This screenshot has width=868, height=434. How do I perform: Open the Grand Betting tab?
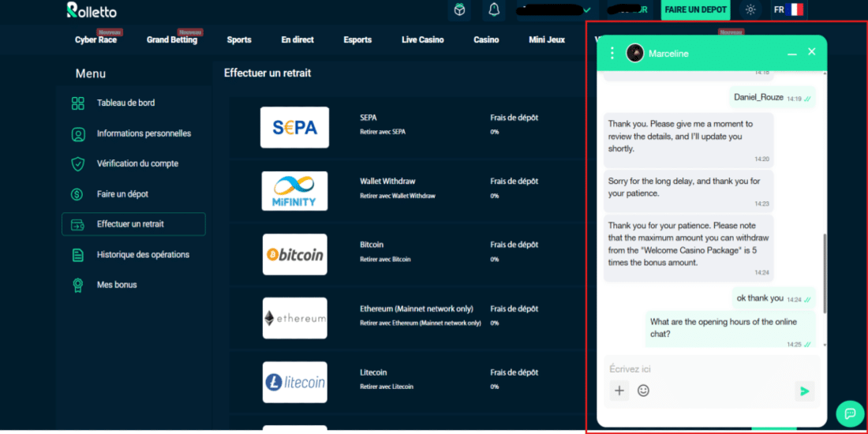[171, 40]
